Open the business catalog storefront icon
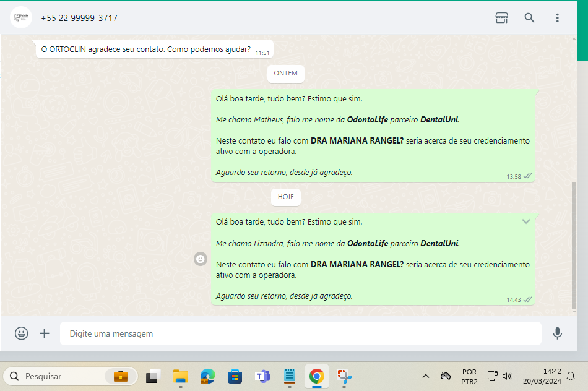This screenshot has height=391, width=588. (x=501, y=17)
